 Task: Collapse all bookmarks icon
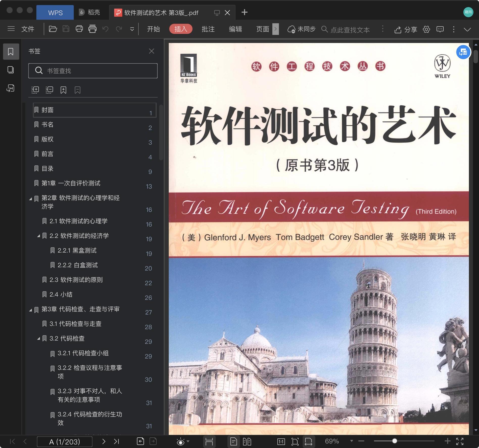pyautogui.click(x=50, y=90)
